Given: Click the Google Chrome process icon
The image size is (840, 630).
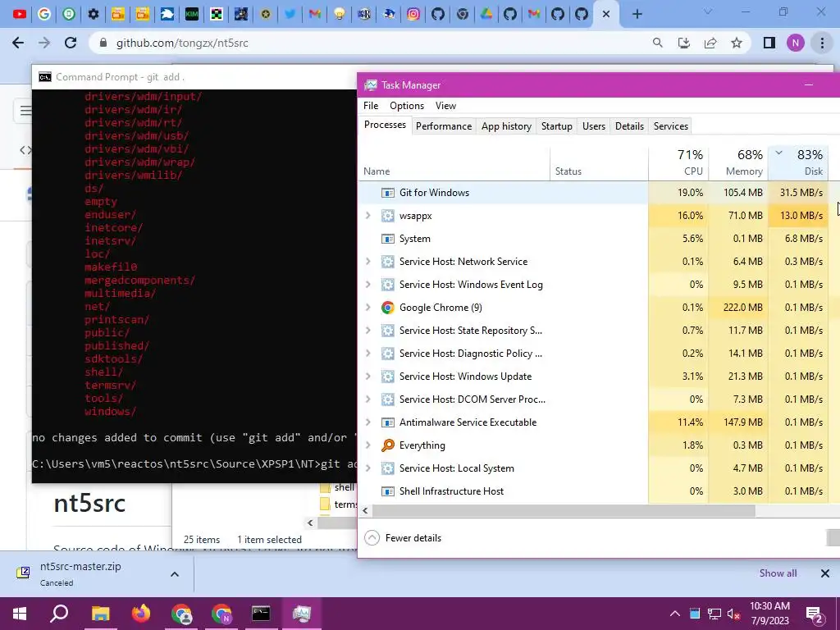Looking at the screenshot, I should [x=387, y=308].
